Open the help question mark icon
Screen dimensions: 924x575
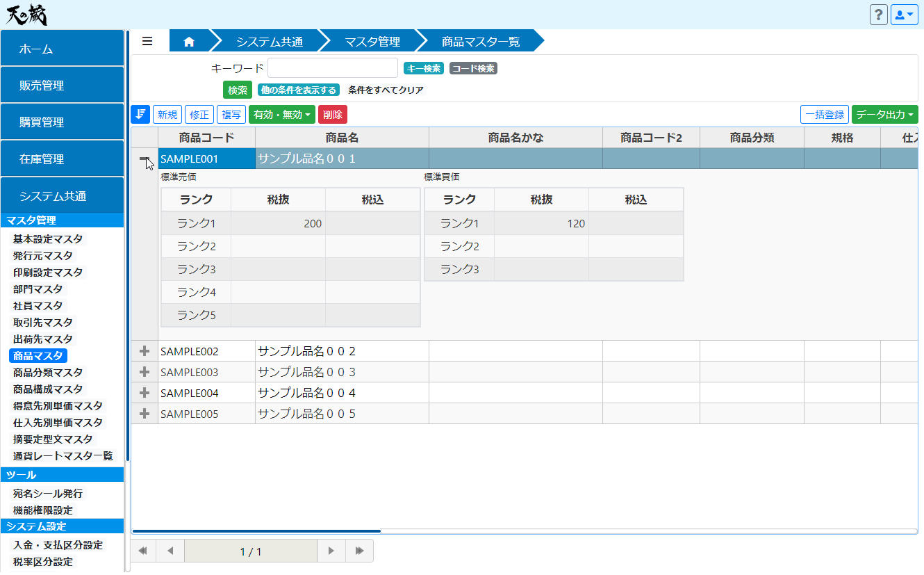[878, 15]
